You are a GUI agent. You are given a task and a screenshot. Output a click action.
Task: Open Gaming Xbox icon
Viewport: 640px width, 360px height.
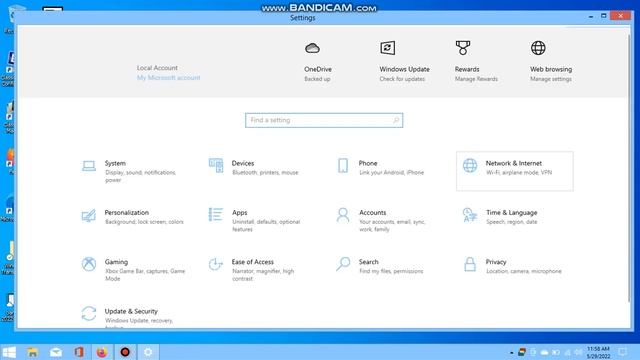pyautogui.click(x=89, y=264)
